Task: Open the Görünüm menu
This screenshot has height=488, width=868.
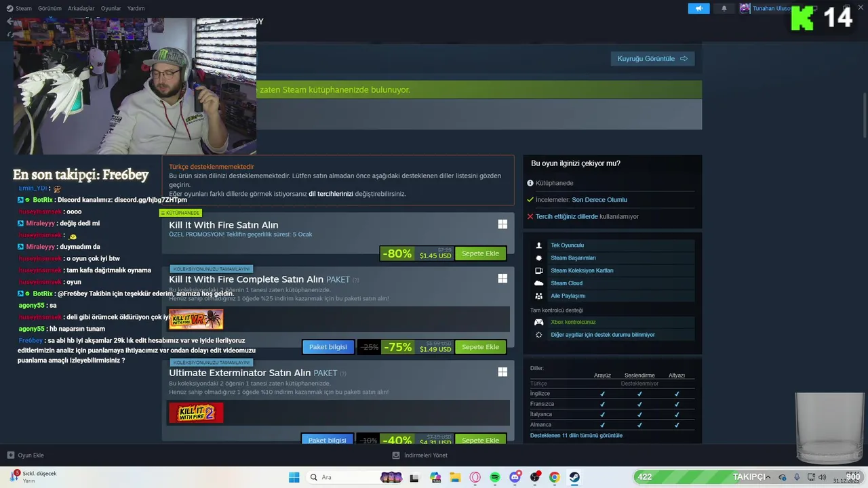Action: click(x=50, y=8)
